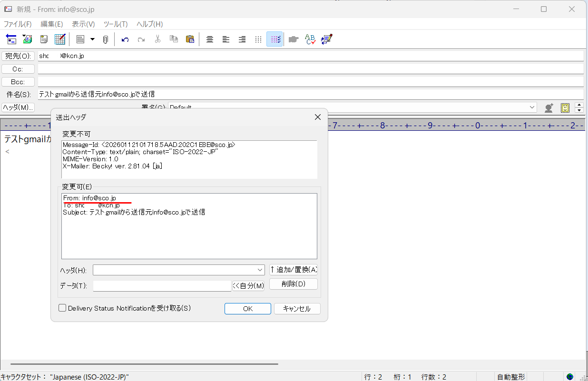The height and width of the screenshot is (381, 588).
Task: Run the spell checker from the toolbar
Action: 309,39
